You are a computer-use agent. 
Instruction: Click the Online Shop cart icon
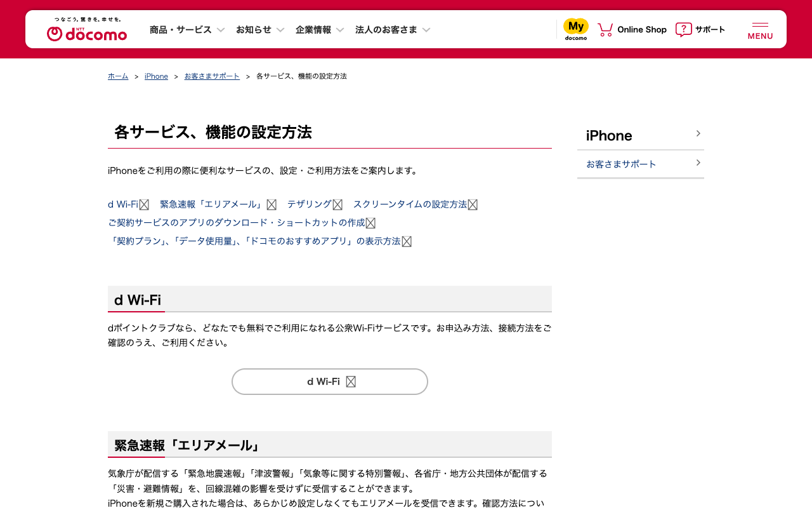click(605, 30)
